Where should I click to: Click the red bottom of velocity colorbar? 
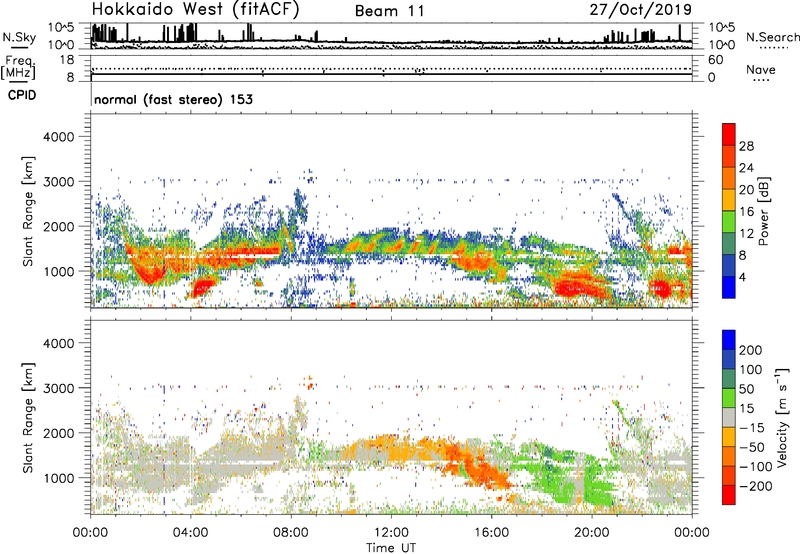coord(729,495)
